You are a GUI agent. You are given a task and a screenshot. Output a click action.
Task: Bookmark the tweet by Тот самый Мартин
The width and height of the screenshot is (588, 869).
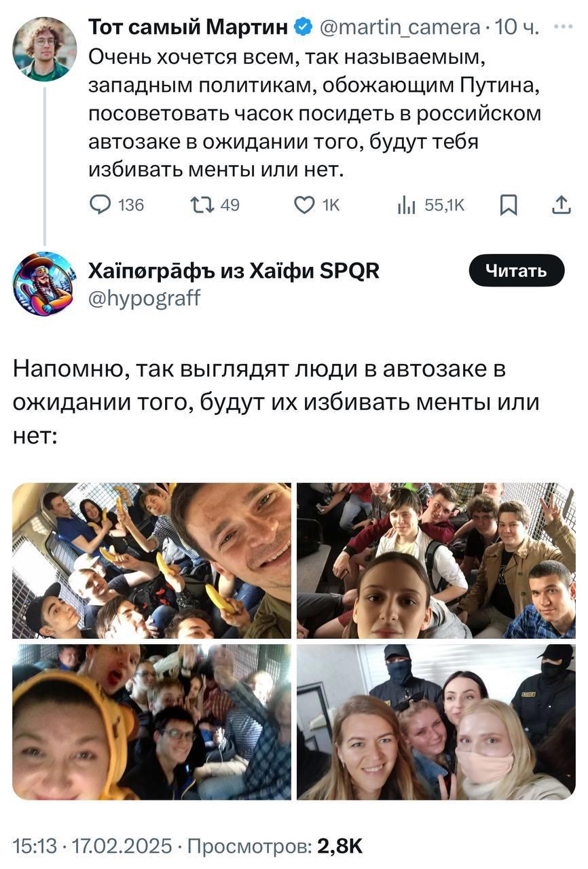point(509,204)
